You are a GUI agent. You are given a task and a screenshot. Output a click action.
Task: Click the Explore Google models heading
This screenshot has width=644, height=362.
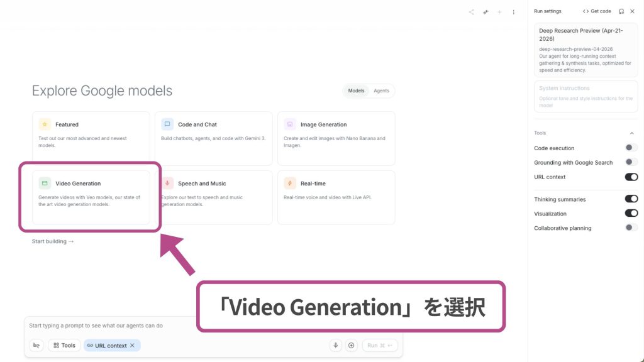tap(102, 90)
